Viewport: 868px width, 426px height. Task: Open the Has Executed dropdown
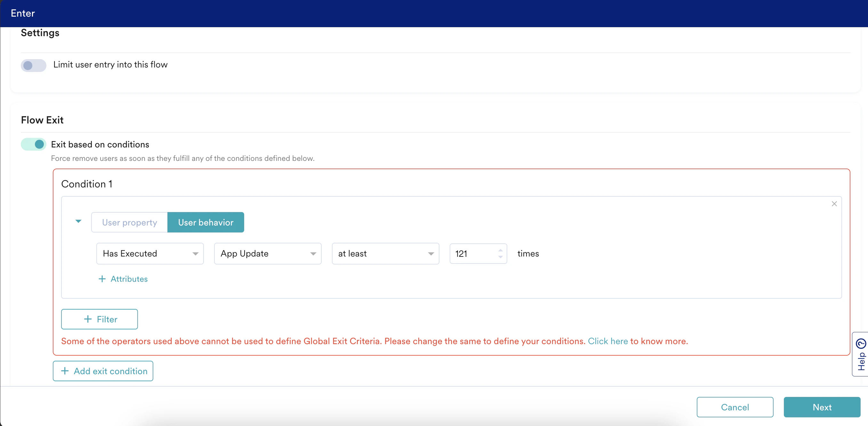(x=149, y=254)
